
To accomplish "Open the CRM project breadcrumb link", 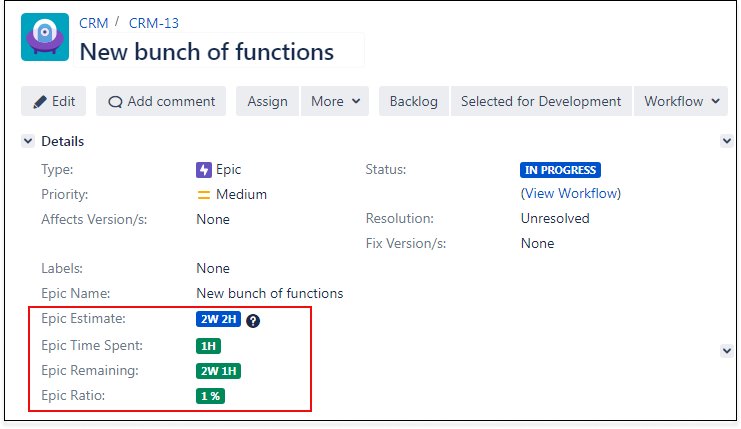I will point(94,23).
